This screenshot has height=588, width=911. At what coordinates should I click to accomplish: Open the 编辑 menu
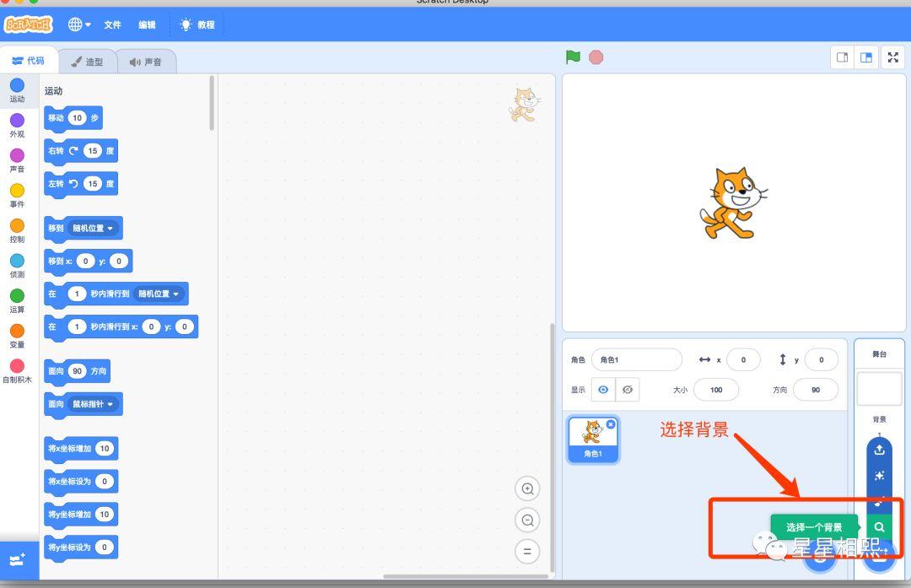[147, 25]
